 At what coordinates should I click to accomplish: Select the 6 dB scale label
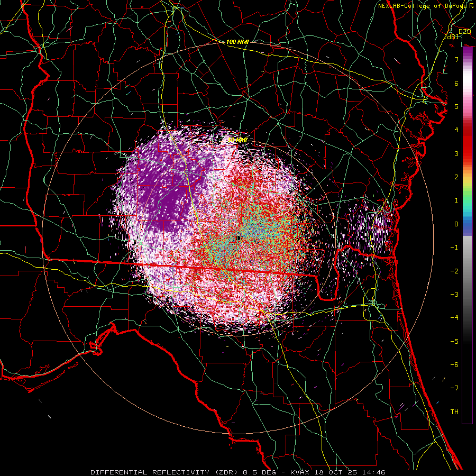(456, 83)
